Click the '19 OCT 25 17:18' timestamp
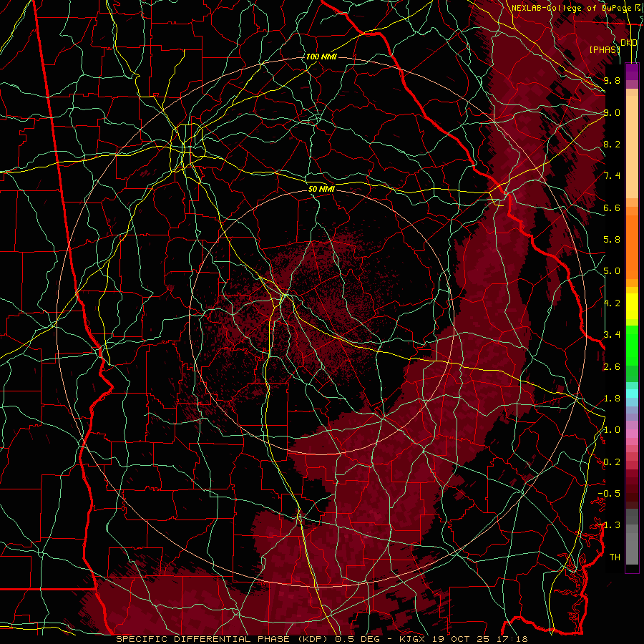The width and height of the screenshot is (644, 644). pyautogui.click(x=479, y=639)
